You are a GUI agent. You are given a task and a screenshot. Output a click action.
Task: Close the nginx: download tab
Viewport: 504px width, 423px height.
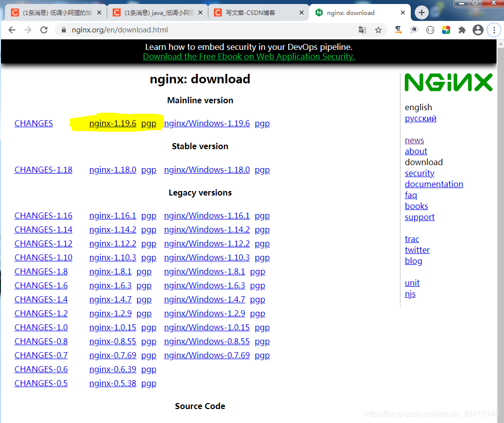403,12
